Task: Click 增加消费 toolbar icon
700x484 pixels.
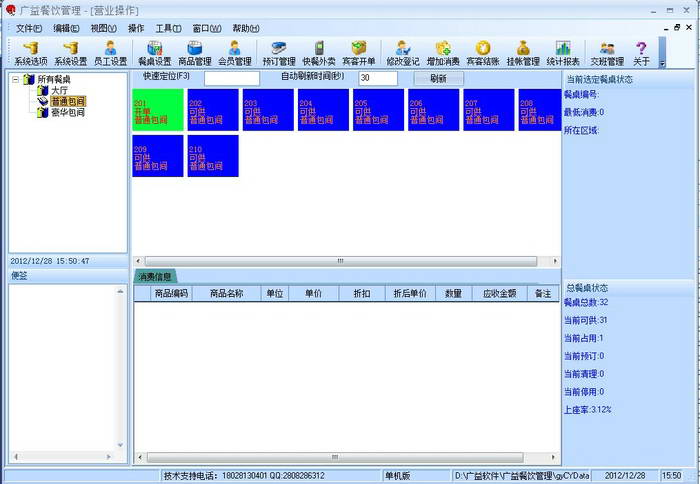Action: coord(443,53)
